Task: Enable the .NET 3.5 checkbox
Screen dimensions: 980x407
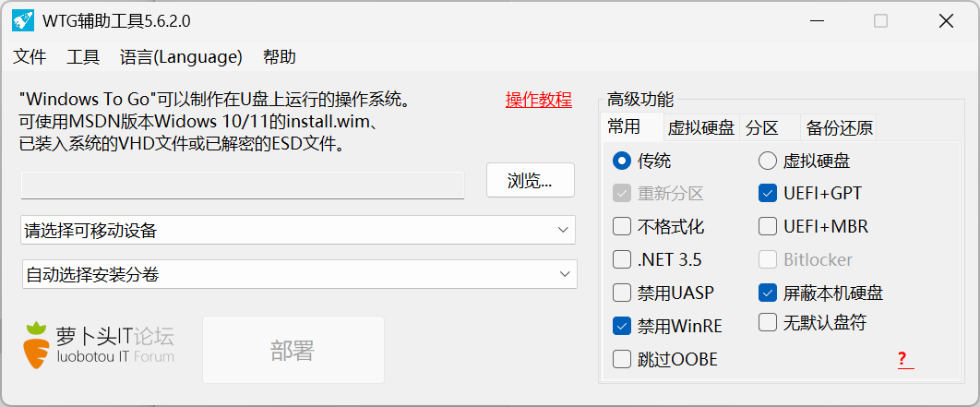Action: pyautogui.click(x=622, y=259)
